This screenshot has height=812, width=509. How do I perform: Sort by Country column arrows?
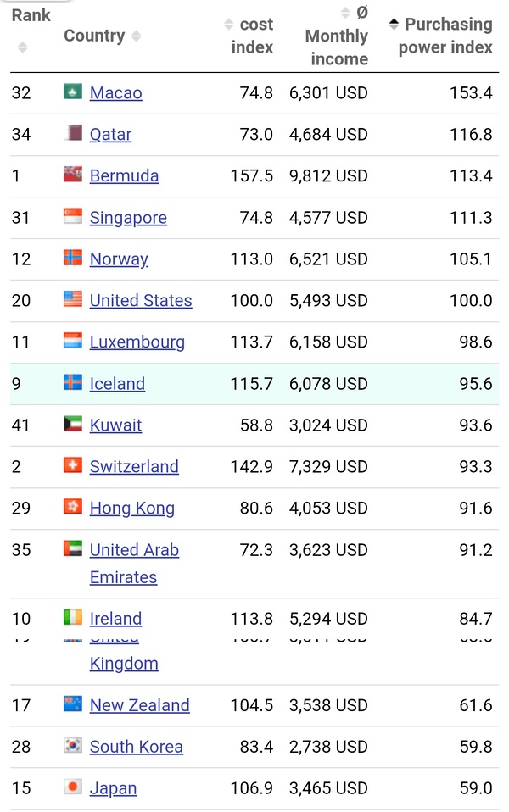click(x=137, y=36)
